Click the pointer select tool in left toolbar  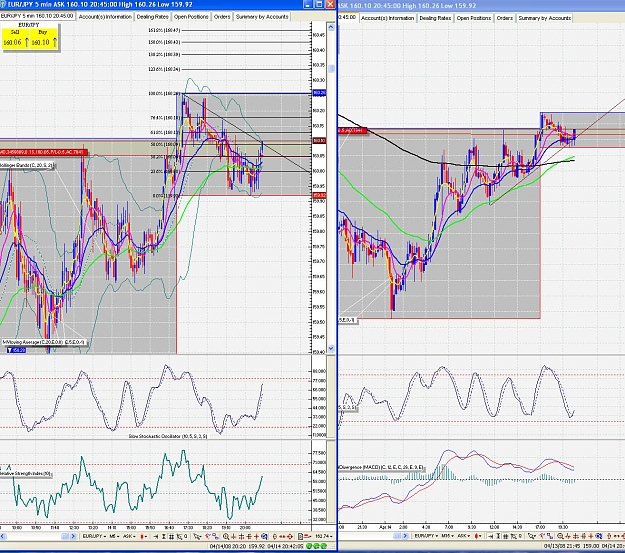click(x=197, y=536)
